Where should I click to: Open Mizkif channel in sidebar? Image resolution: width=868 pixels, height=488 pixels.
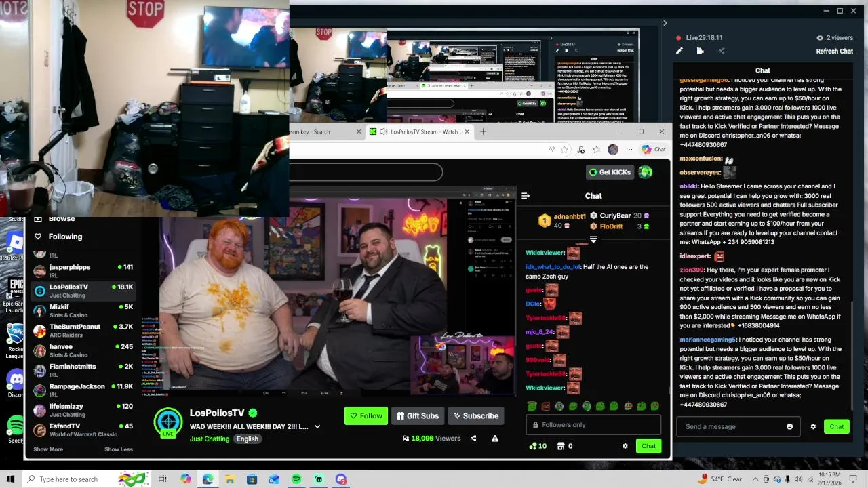pos(83,310)
